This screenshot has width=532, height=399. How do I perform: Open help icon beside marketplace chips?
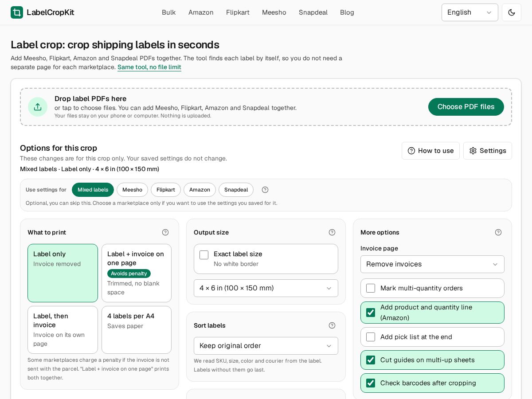(265, 190)
